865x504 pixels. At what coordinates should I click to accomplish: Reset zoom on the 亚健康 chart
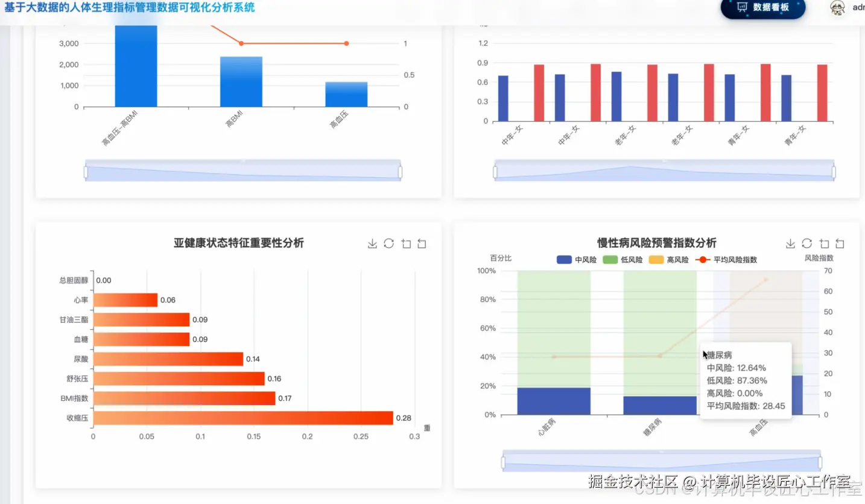(421, 244)
